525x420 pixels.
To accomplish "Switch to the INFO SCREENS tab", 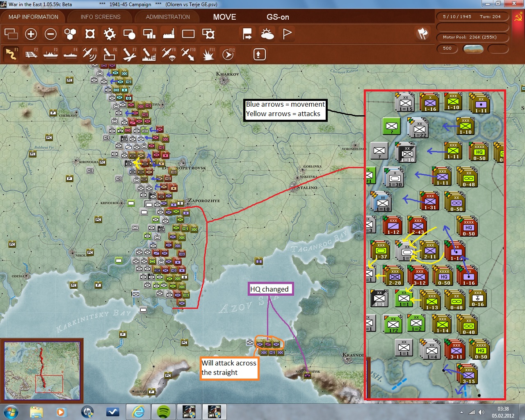I will [100, 17].
